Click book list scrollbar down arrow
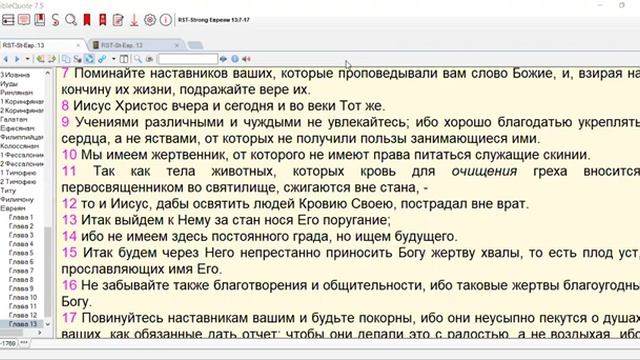Screen dimensions: 640x360 pos(48,324)
